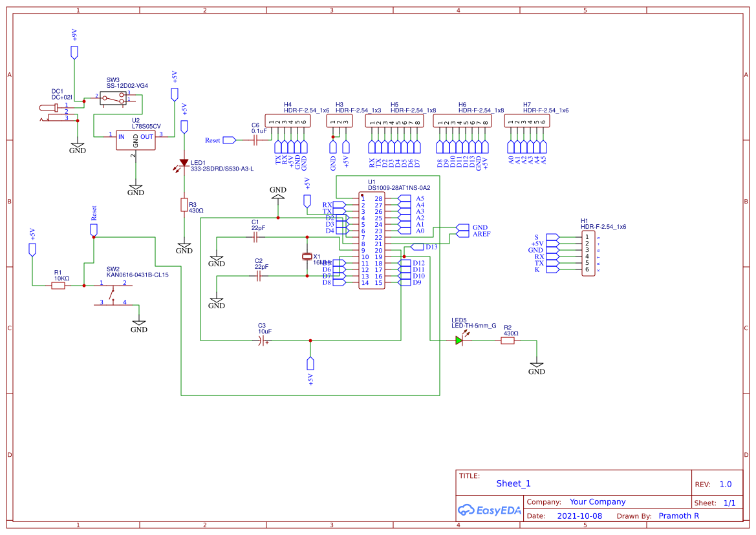Select the L78S05CV voltage regulator U2
756x535 pixels.
point(136,142)
